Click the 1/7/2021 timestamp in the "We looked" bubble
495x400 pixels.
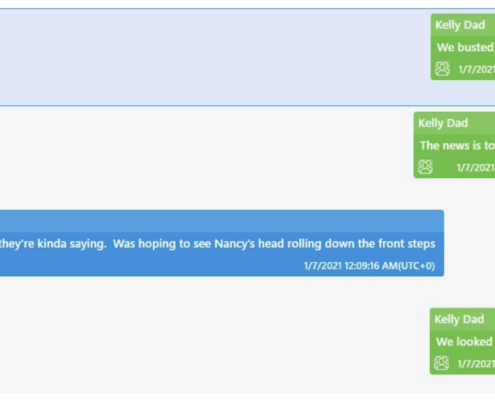click(476, 364)
